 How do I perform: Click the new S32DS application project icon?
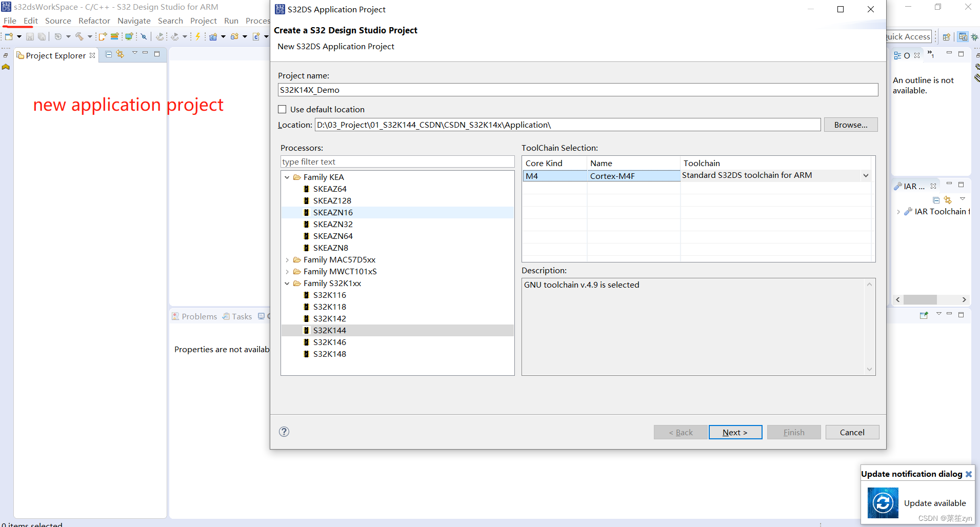pos(103,36)
